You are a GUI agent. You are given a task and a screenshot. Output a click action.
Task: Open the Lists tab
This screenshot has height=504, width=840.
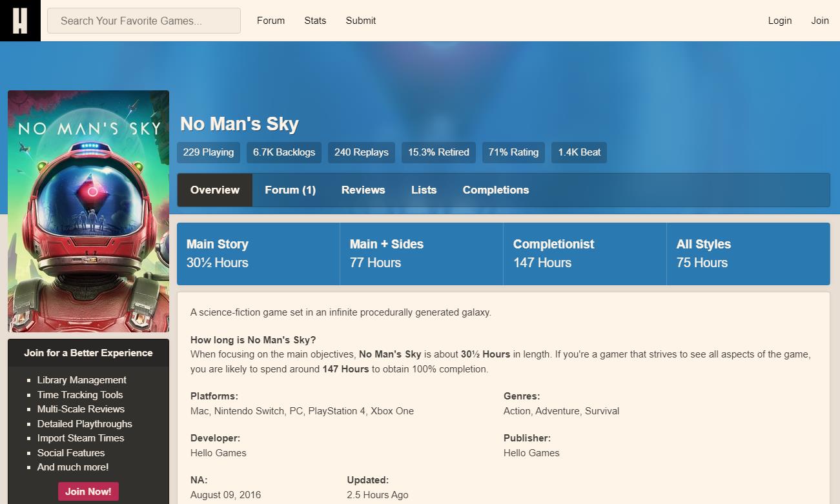pyautogui.click(x=424, y=190)
